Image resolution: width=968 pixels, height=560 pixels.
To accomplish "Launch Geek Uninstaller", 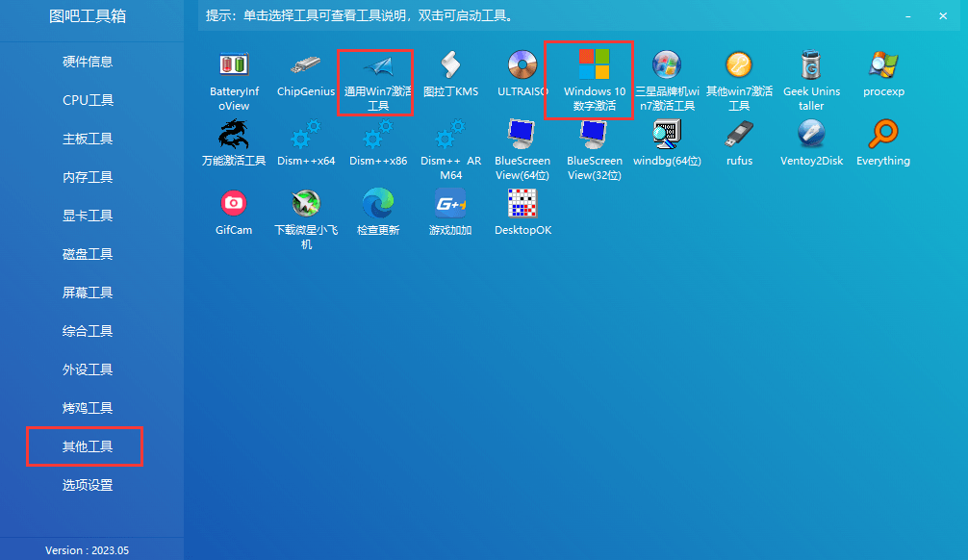I will coord(811,70).
